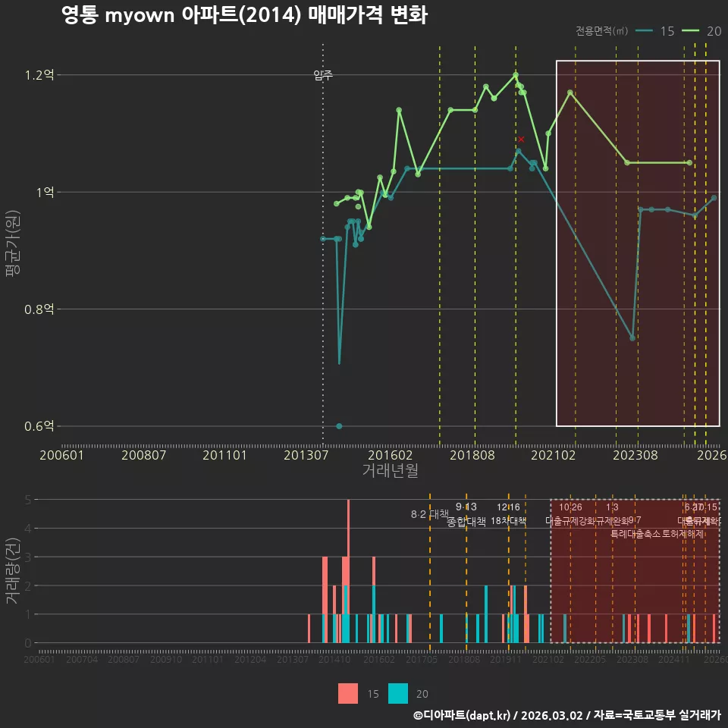The image size is (728, 728).
Task: Click the 입주 move-in marker label
Action: 323,75
